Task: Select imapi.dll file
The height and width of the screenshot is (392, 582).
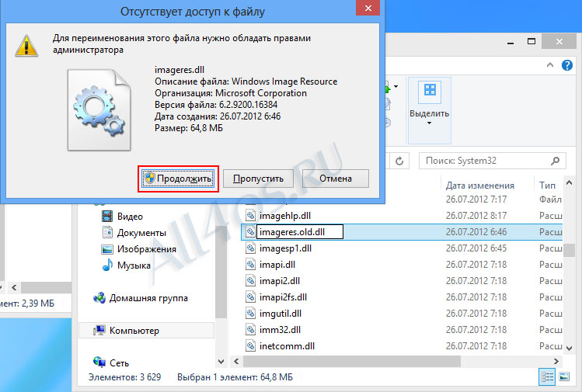Action: (277, 265)
